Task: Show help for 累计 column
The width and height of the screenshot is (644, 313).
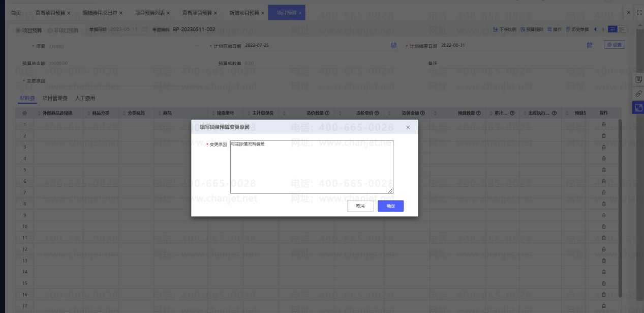Action: [x=512, y=113]
